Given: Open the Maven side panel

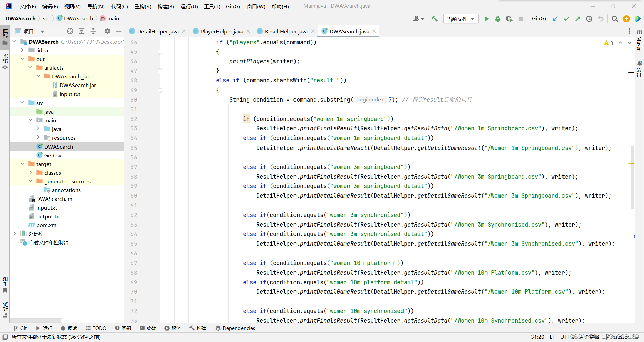Looking at the screenshot, I should click(639, 40).
